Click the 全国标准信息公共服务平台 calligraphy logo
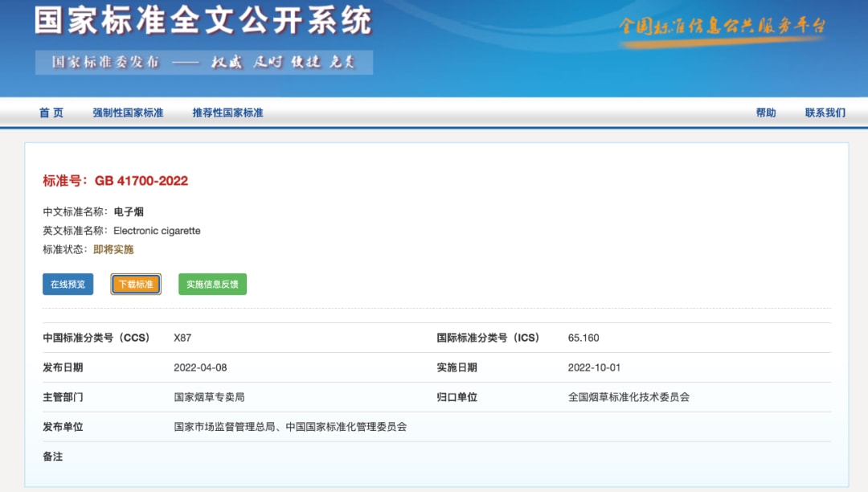 coord(722,26)
